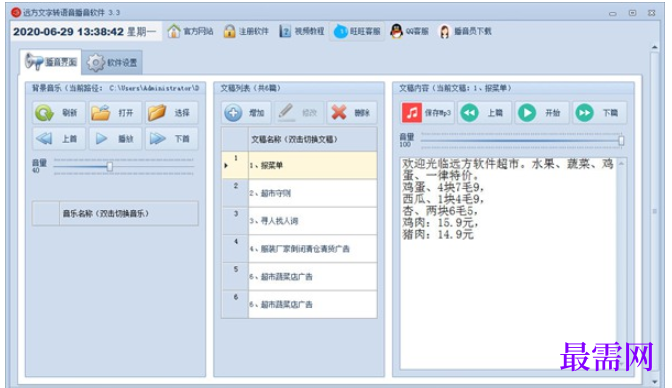
Task: Save audio with 保存Mp3 button
Action: (427, 113)
